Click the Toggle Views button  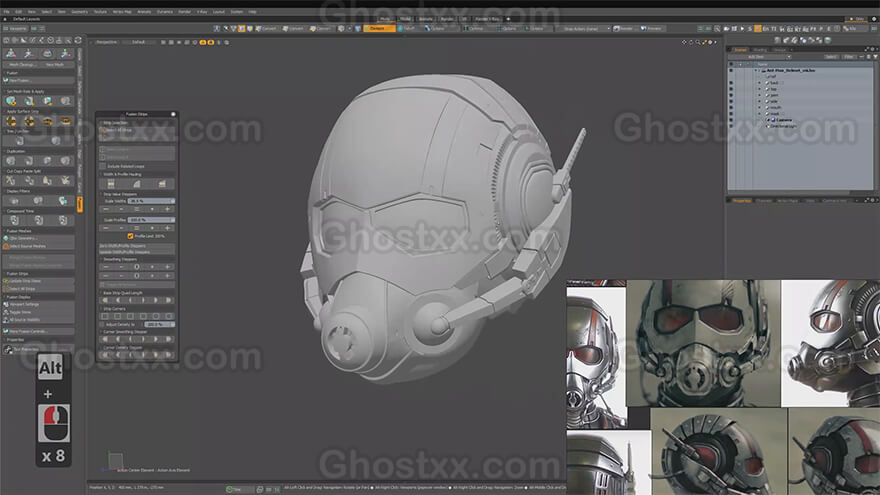(x=39, y=312)
